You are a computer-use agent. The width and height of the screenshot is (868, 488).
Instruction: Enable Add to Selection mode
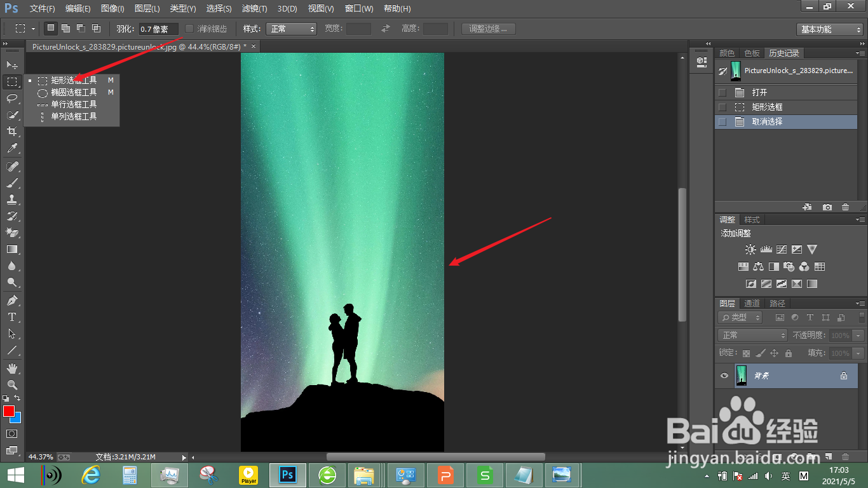[66, 29]
